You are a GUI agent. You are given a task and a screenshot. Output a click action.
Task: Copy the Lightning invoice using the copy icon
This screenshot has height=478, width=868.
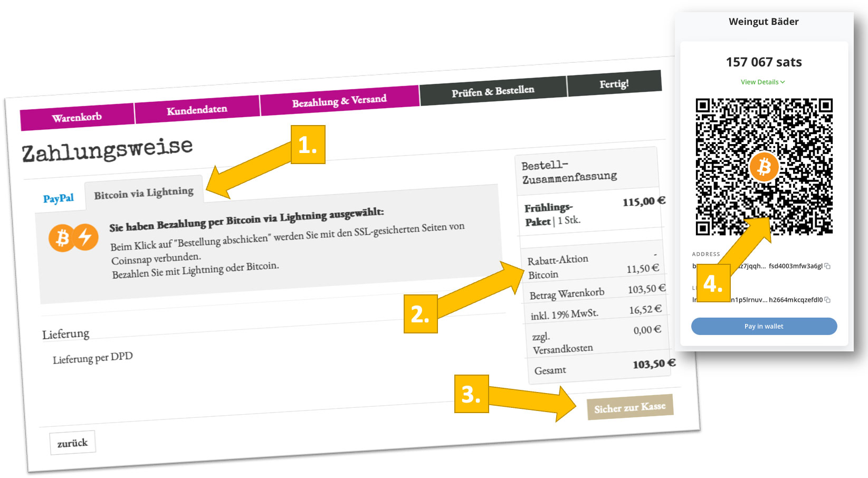click(x=827, y=299)
